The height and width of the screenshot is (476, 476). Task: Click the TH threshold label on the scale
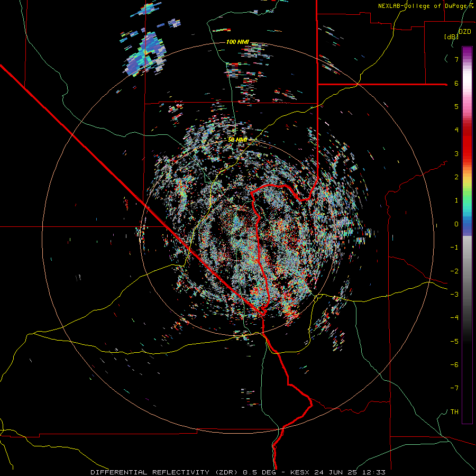click(454, 412)
